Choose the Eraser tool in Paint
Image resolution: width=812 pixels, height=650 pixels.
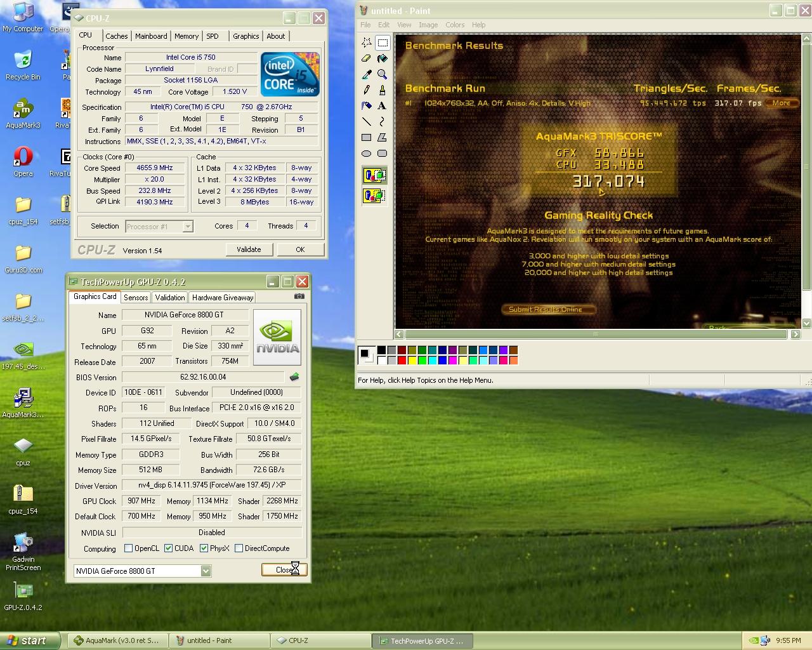coord(367,58)
